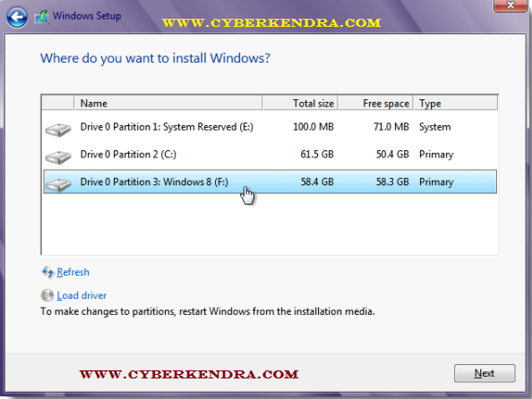Select Drive 0 Partition 1: System Reserved (E:)

pos(270,127)
